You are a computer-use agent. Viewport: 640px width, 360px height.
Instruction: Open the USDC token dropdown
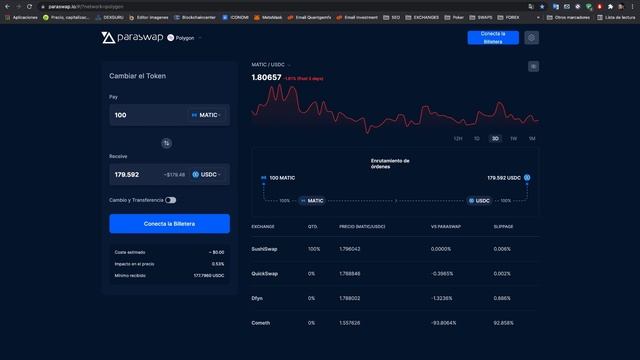207,175
